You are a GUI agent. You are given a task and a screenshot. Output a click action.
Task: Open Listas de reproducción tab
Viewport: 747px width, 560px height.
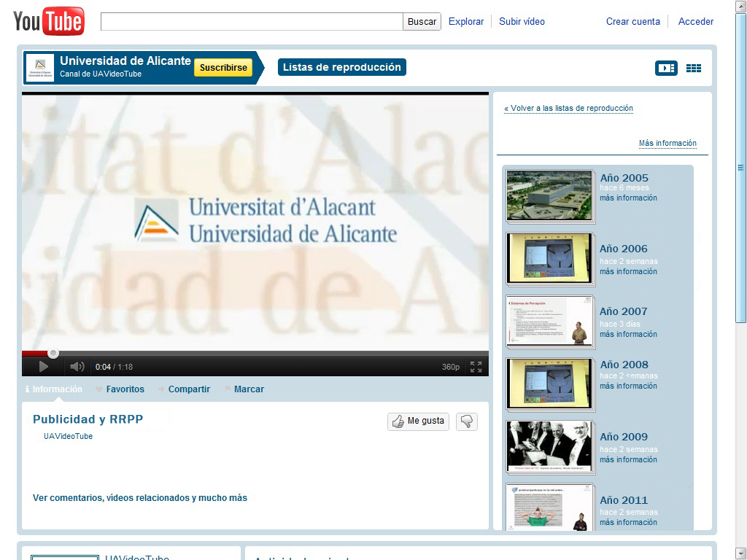pyautogui.click(x=341, y=67)
